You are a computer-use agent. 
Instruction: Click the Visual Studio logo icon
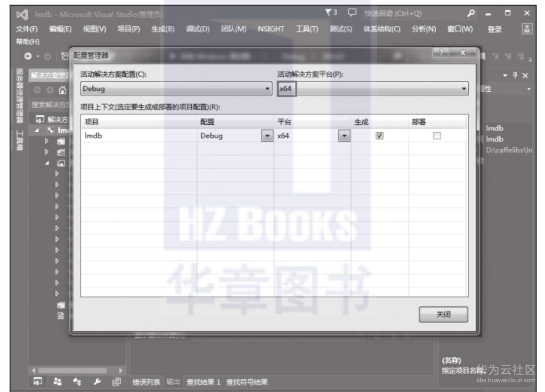pyautogui.click(x=22, y=14)
